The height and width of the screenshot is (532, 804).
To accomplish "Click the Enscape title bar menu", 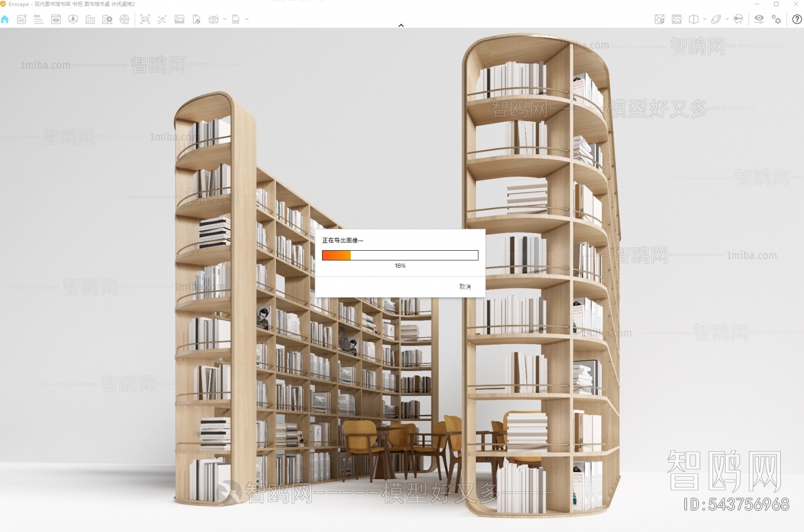I will [x=75, y=4].
